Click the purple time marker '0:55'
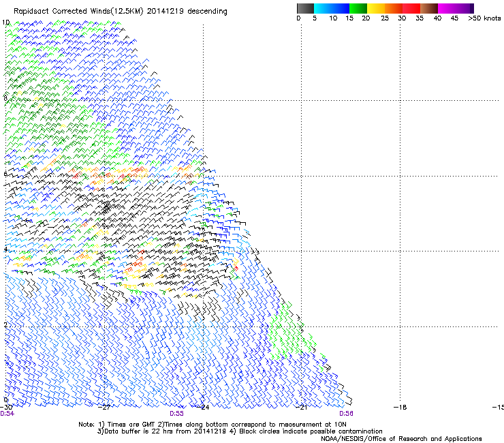Screen dimensions: 504x443 click(x=177, y=414)
